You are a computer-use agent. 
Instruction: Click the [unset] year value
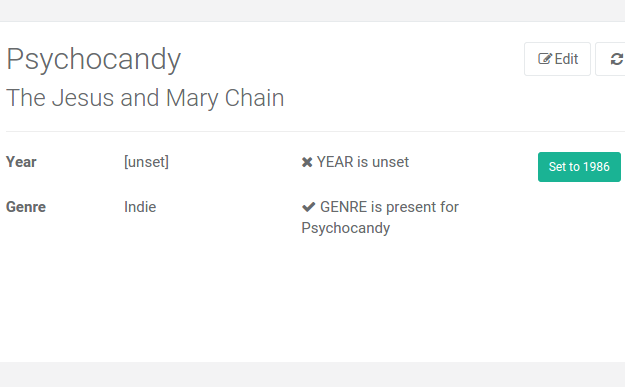(146, 162)
